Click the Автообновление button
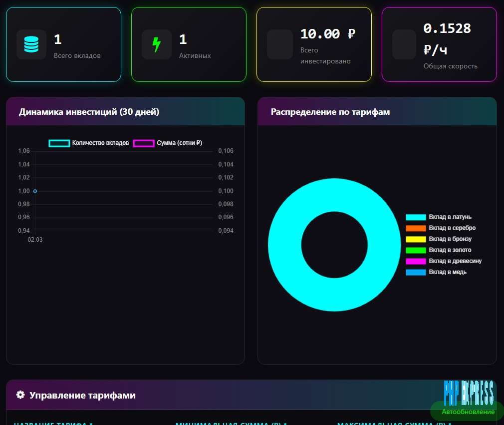 click(468, 412)
